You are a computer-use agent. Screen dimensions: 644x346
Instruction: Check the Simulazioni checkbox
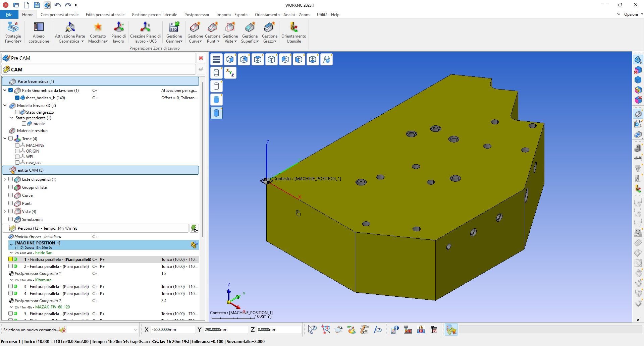pyautogui.click(x=11, y=219)
